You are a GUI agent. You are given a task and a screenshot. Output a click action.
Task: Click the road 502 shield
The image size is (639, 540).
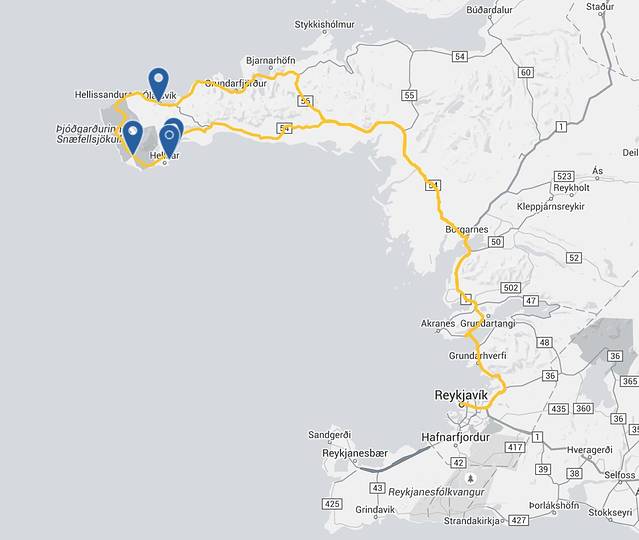(x=511, y=288)
